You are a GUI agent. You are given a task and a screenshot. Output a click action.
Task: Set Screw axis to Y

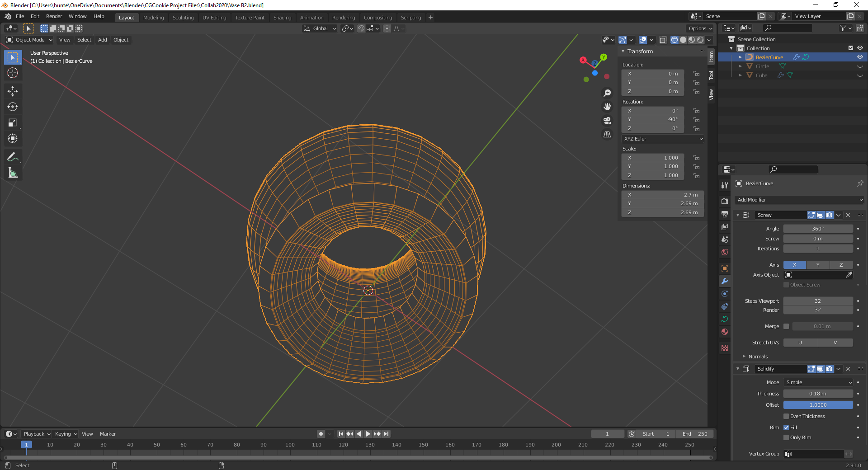[818, 265]
